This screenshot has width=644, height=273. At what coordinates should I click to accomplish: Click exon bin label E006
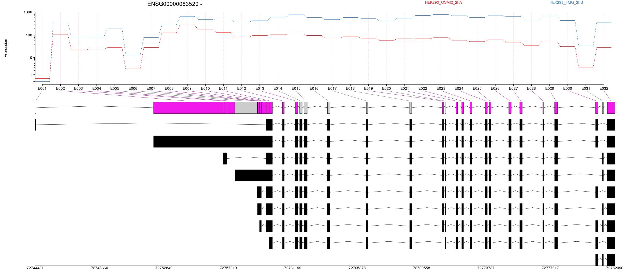pyautogui.click(x=133, y=88)
